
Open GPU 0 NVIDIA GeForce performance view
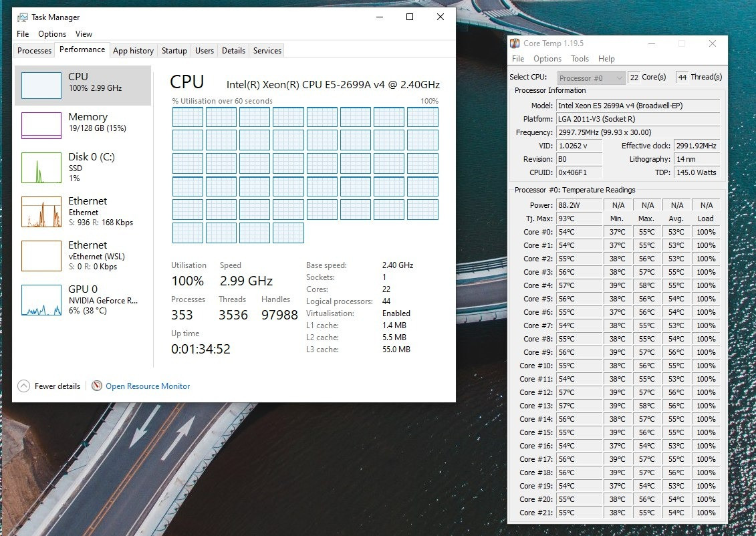point(83,299)
